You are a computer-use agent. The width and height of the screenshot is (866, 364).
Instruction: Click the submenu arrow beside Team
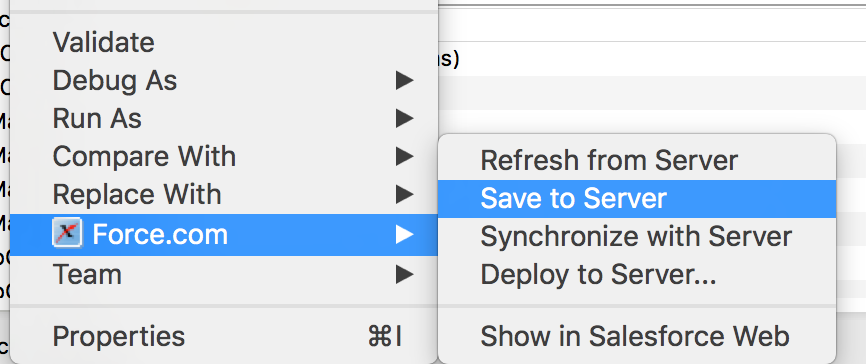tap(405, 275)
